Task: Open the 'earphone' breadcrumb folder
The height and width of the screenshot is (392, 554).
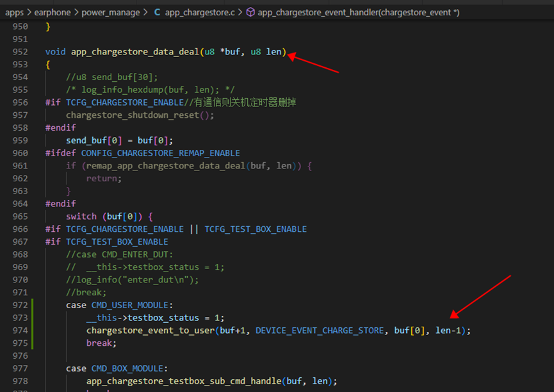Action: (53, 13)
